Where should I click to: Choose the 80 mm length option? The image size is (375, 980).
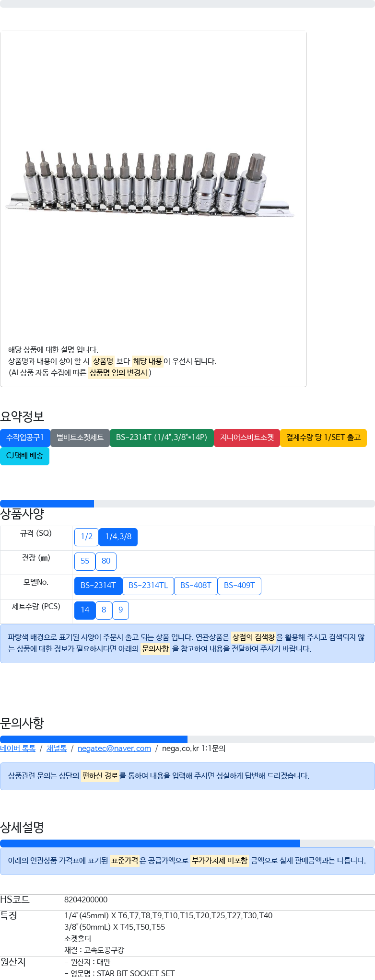point(106,561)
